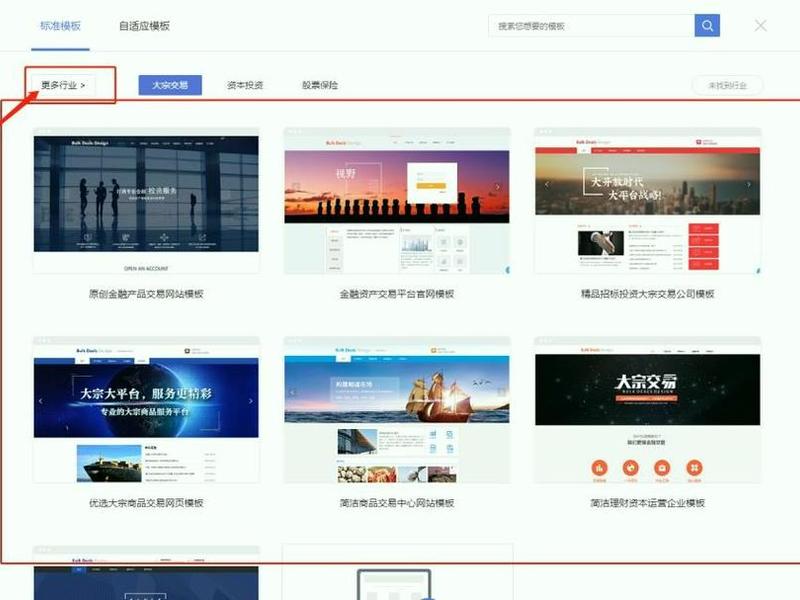Click the blue magnifier search button
This screenshot has height=600, width=800.
(707, 26)
